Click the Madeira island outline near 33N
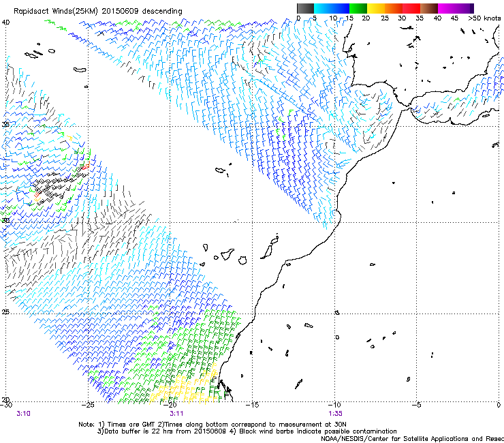This screenshot has width=504, height=443. tap(221, 170)
